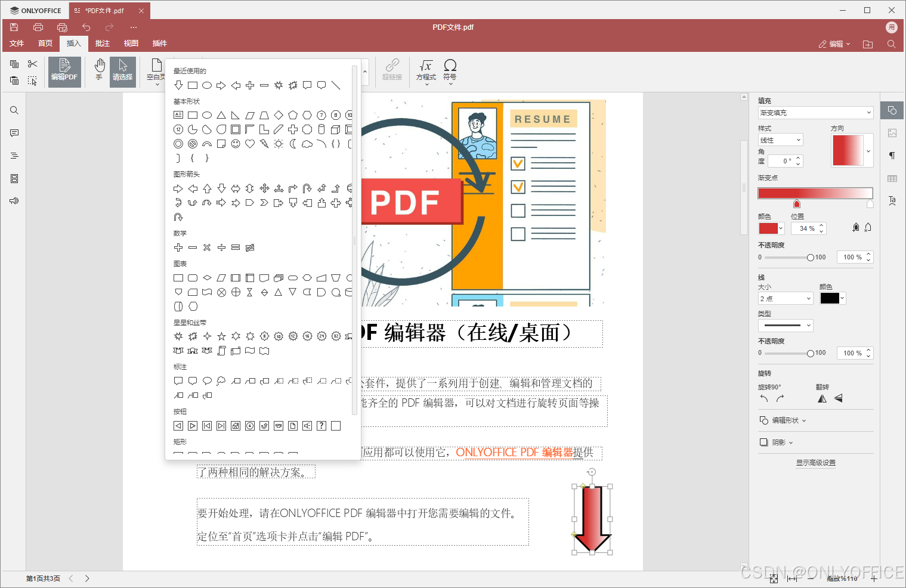Click the 显示高级设置 link

coord(815,463)
